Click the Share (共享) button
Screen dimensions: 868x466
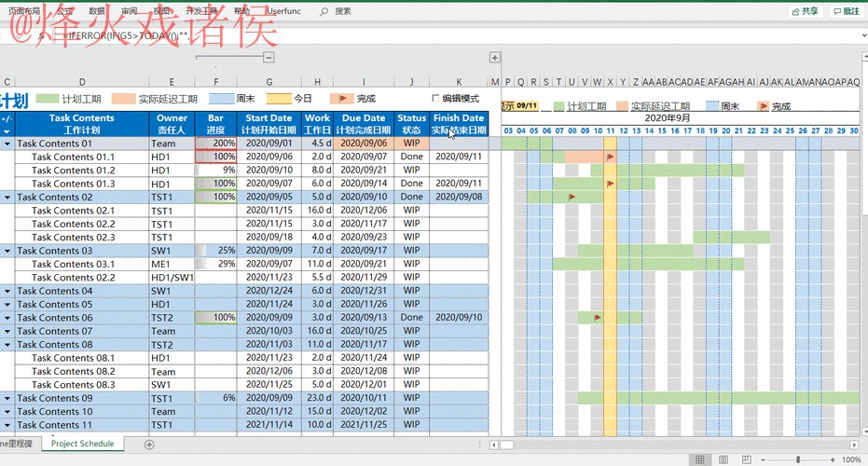(805, 11)
